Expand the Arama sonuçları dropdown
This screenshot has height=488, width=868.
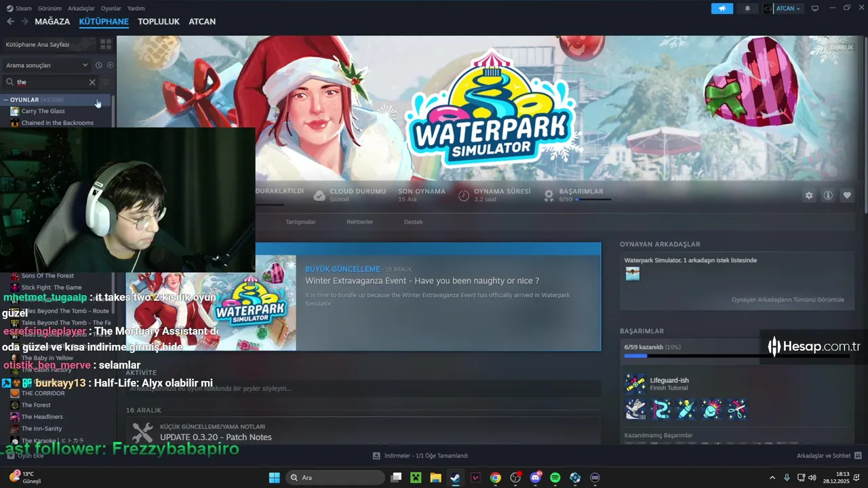coord(46,65)
